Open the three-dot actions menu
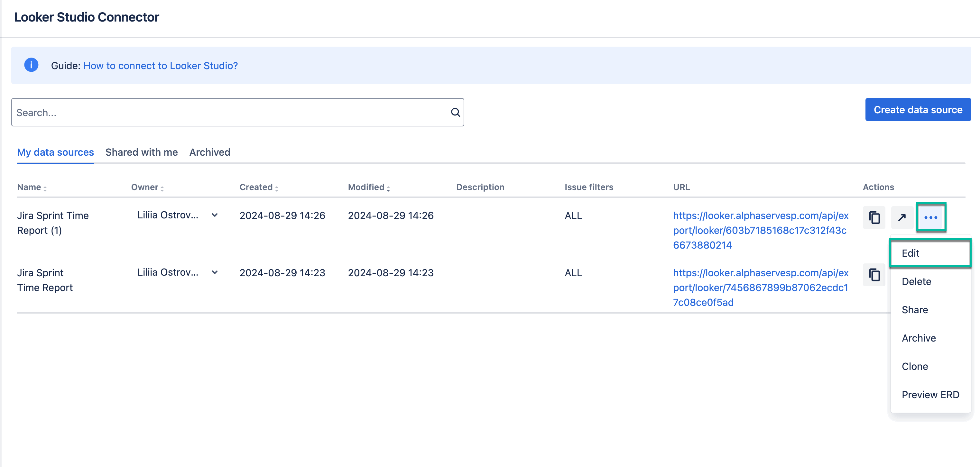 coord(931,217)
